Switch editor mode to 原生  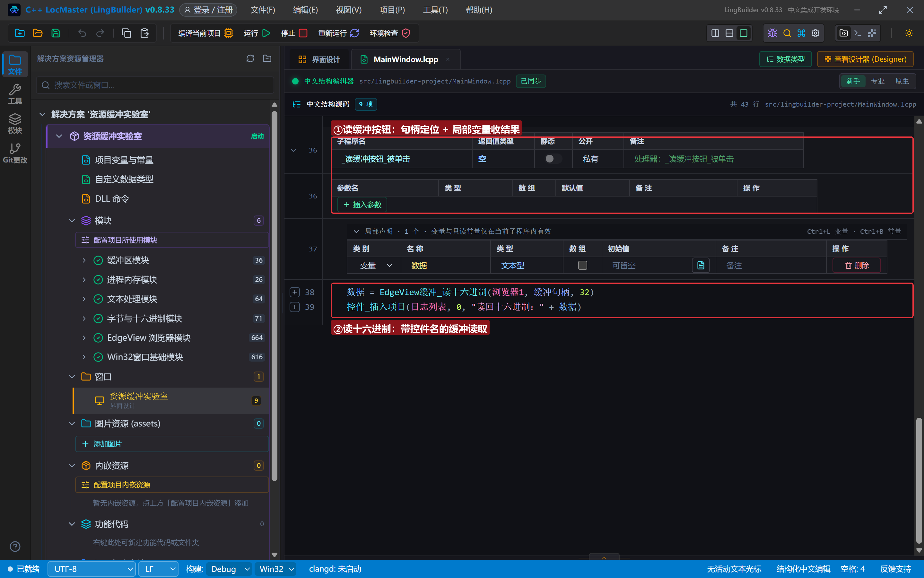pos(902,81)
